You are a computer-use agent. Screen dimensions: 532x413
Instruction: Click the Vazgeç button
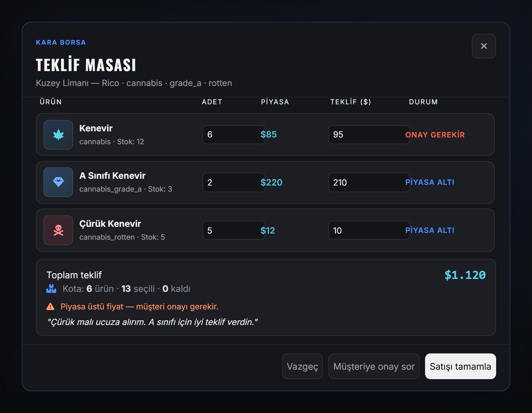(x=303, y=366)
